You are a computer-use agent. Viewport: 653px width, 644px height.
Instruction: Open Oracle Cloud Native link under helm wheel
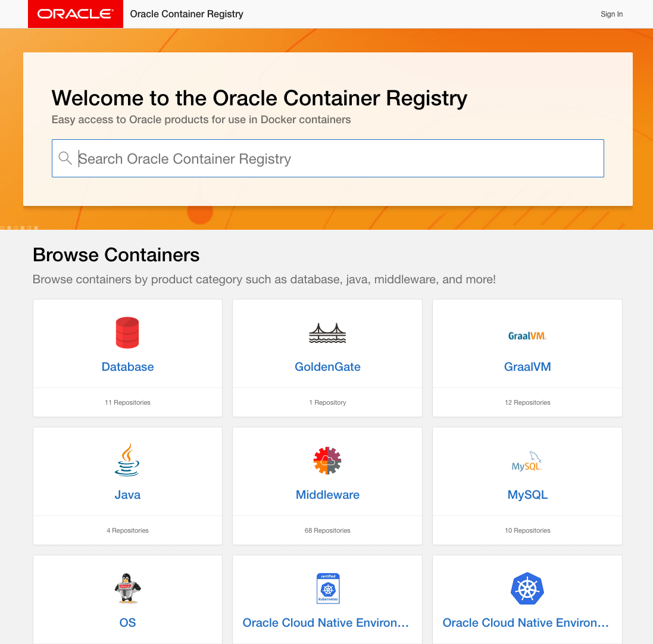[526, 623]
